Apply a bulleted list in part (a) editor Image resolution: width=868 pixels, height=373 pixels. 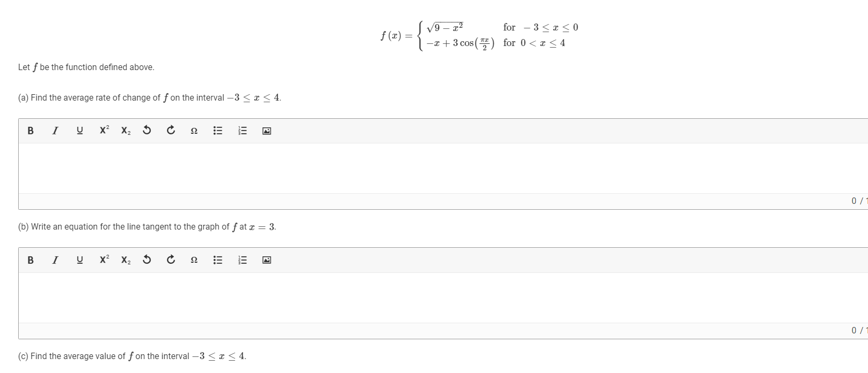pos(217,130)
